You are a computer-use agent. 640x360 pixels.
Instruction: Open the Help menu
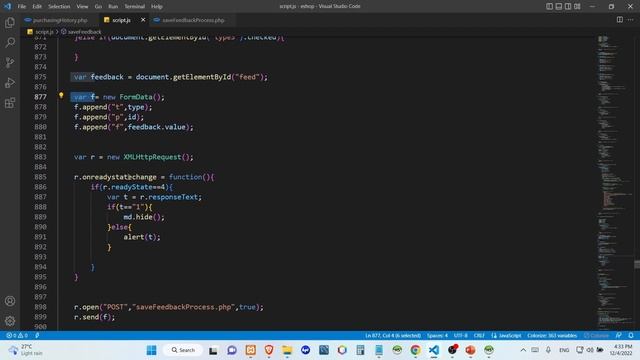(x=157, y=7)
